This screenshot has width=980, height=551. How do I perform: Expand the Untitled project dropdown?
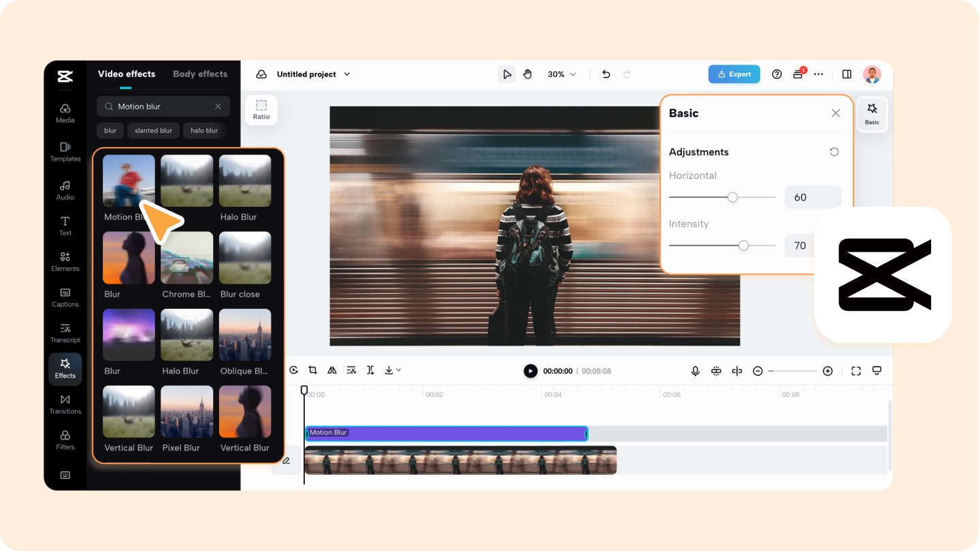[347, 74]
